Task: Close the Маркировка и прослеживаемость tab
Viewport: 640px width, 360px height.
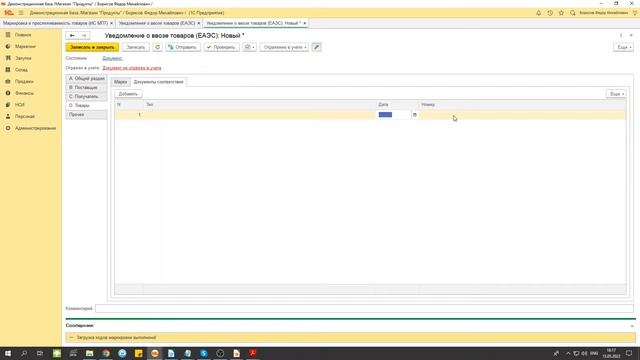Action: 111,23
